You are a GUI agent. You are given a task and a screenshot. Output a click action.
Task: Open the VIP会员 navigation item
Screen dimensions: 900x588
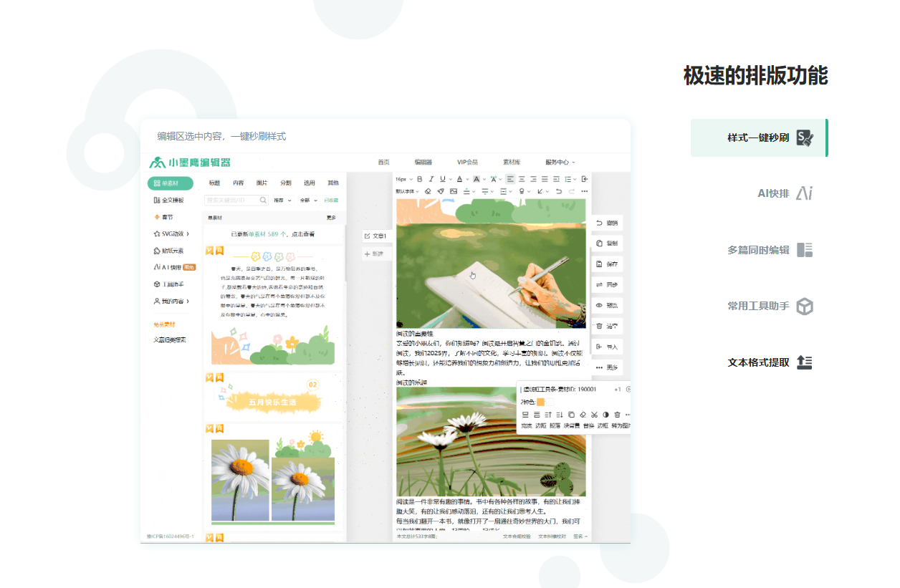(467, 163)
